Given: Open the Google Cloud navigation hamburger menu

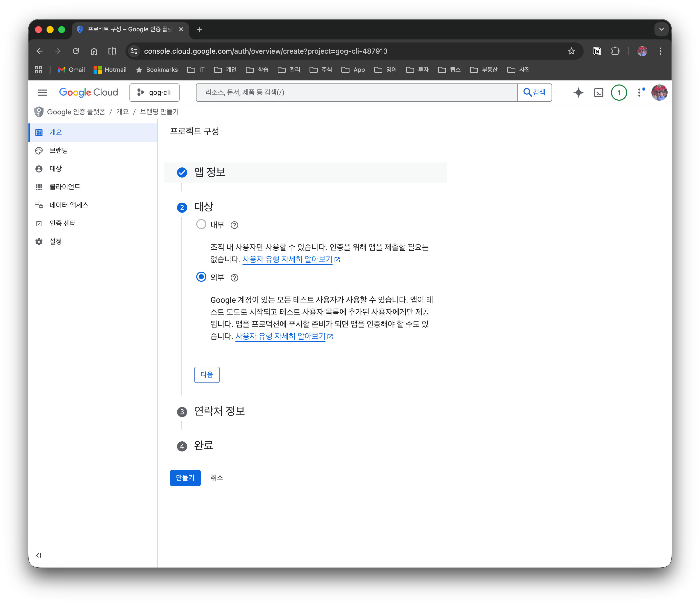Looking at the screenshot, I should click(42, 93).
